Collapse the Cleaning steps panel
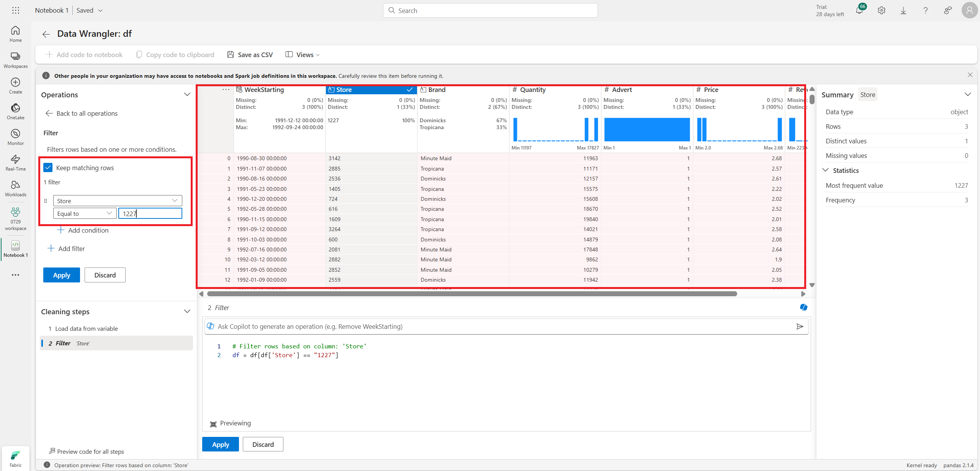This screenshot has height=471, width=980. click(187, 312)
